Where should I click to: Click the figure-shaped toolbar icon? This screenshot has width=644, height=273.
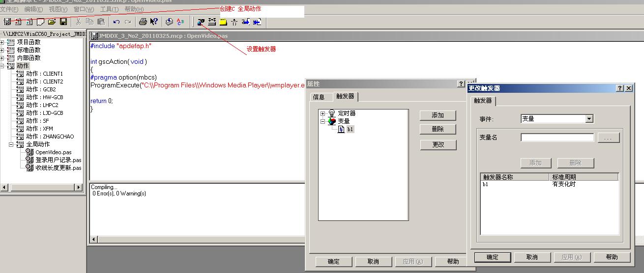click(x=234, y=22)
